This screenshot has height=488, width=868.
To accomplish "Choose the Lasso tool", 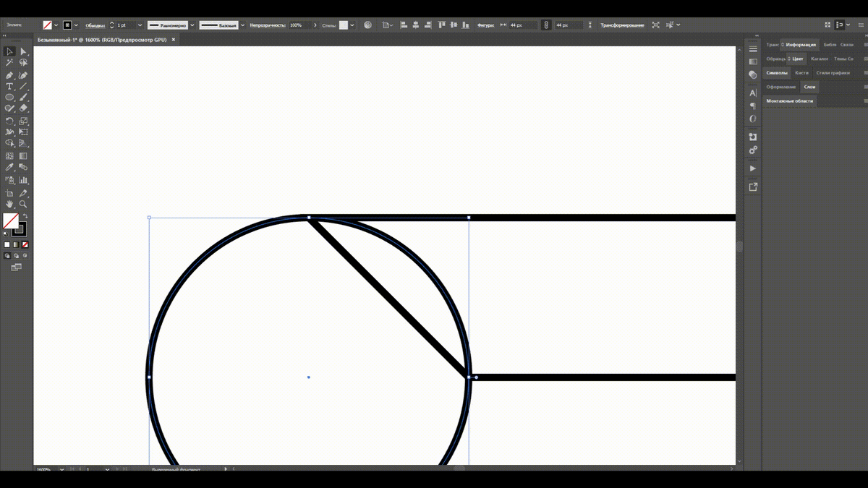I will click(23, 63).
